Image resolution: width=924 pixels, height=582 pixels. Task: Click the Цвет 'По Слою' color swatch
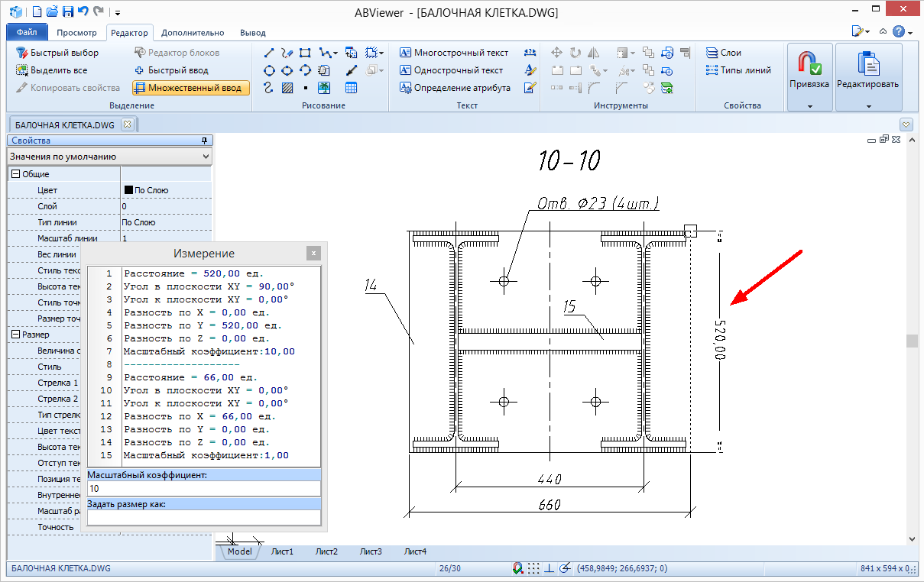tap(128, 190)
